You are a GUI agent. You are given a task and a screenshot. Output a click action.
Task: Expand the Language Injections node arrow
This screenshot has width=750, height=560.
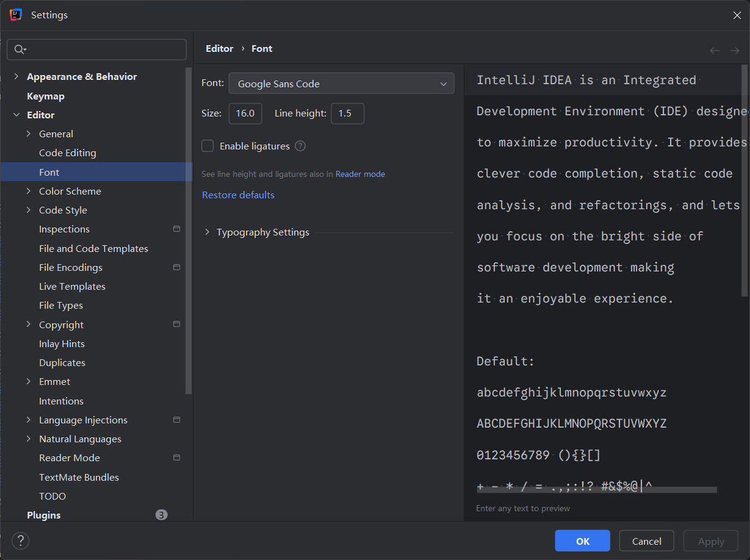[x=28, y=420]
